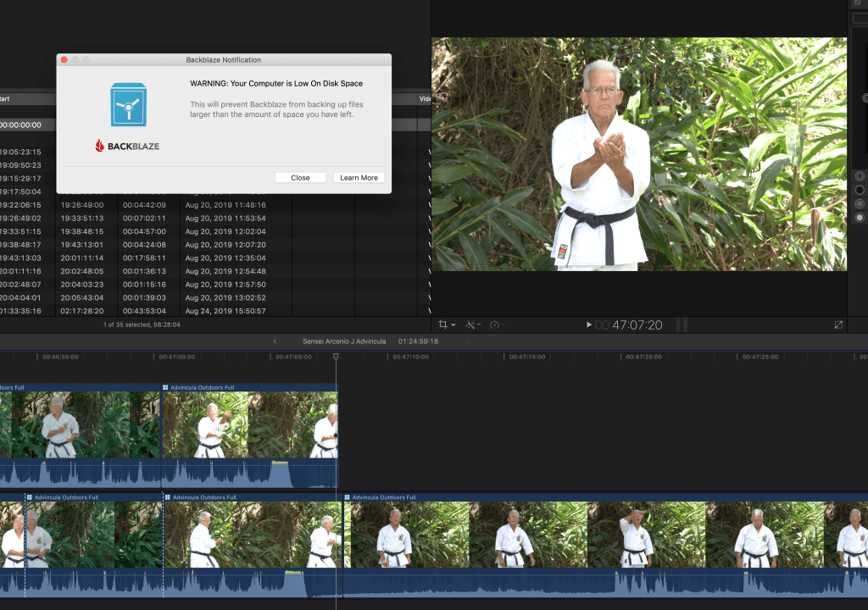The width and height of the screenshot is (868, 610).
Task: Click the audio meter bars beside timecode
Action: 682,325
